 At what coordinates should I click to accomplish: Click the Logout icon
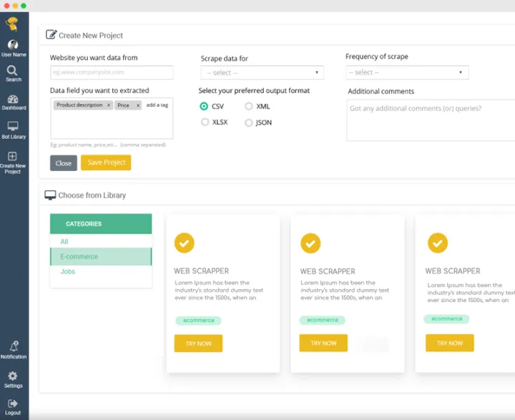[13, 404]
